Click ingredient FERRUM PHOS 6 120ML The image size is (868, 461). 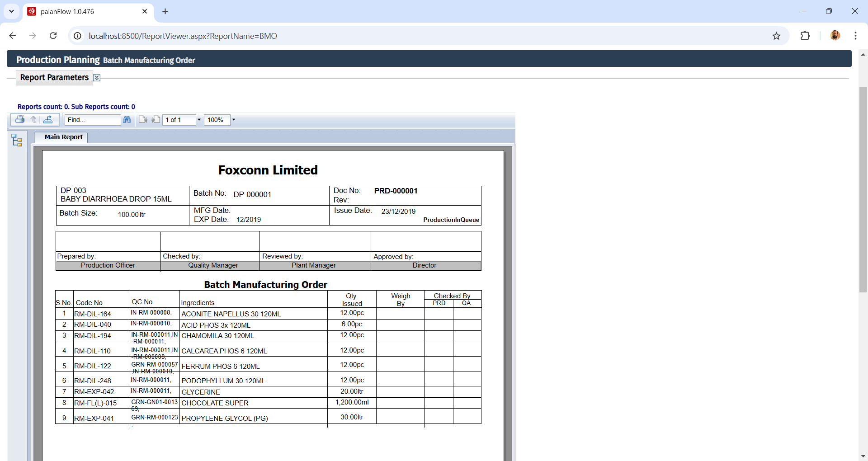tap(221, 366)
